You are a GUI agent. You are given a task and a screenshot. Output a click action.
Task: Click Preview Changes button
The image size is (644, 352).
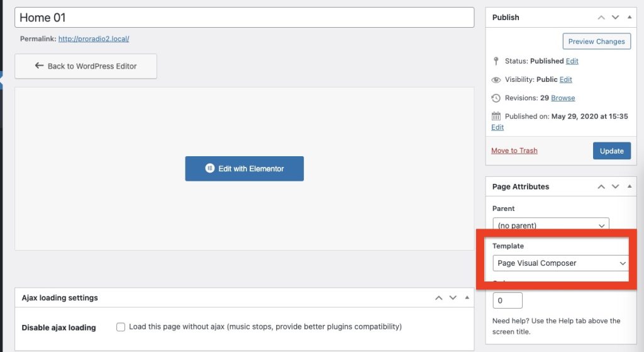[x=596, y=42]
